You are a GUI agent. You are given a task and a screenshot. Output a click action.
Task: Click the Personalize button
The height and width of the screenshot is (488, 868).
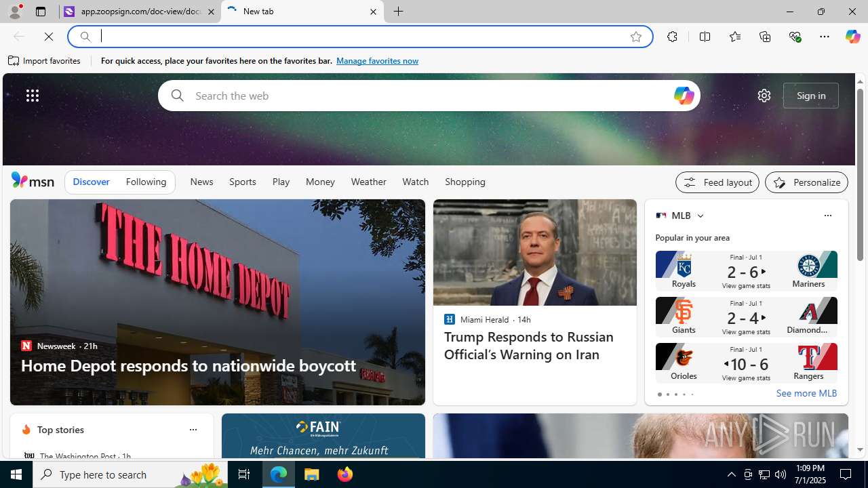point(806,182)
